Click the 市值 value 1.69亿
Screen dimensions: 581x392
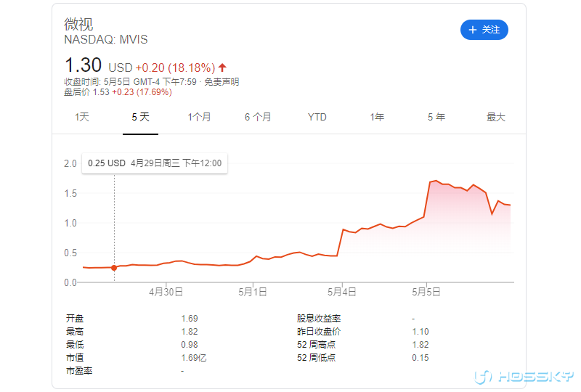[x=193, y=358]
